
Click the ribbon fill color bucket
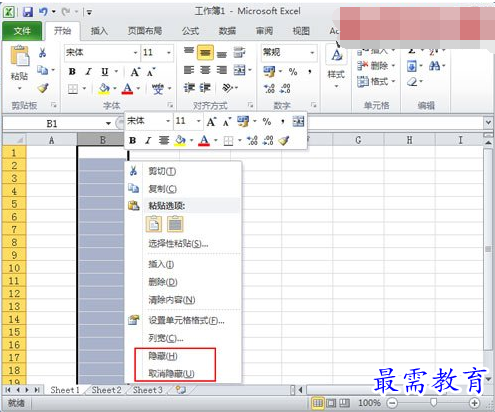[104, 89]
